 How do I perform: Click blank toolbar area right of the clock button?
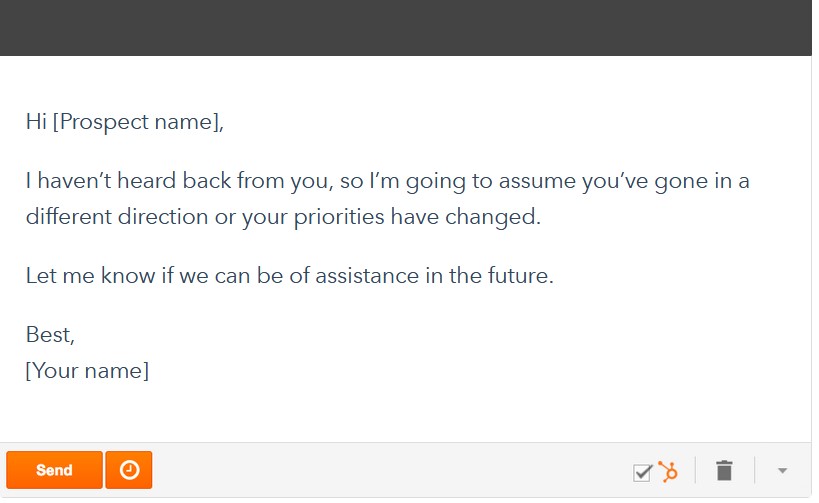pos(392,470)
